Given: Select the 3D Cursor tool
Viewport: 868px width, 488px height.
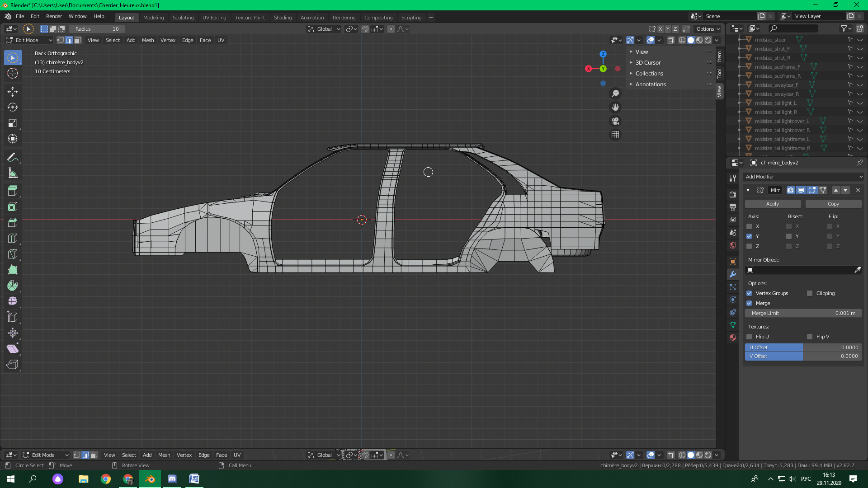Looking at the screenshot, I should (x=13, y=73).
